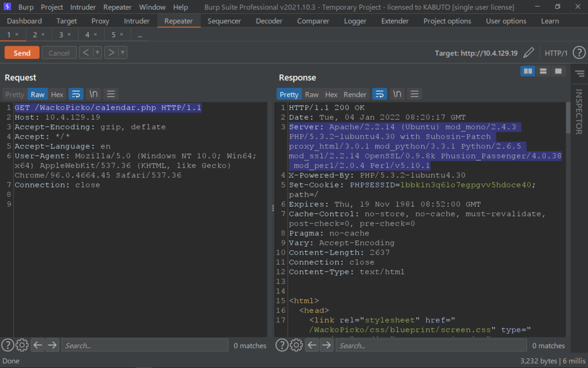The height and width of the screenshot is (368, 588).
Task: Open help icon below Response editor
Action: [281, 345]
